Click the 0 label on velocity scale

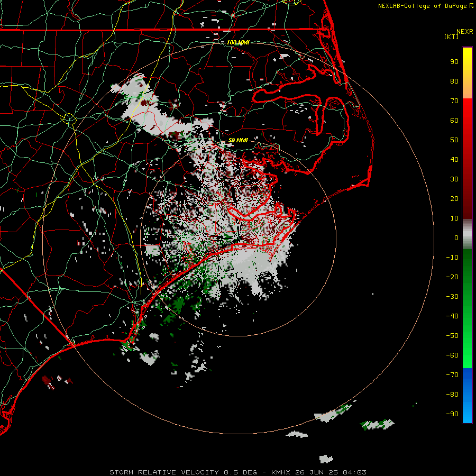click(456, 238)
